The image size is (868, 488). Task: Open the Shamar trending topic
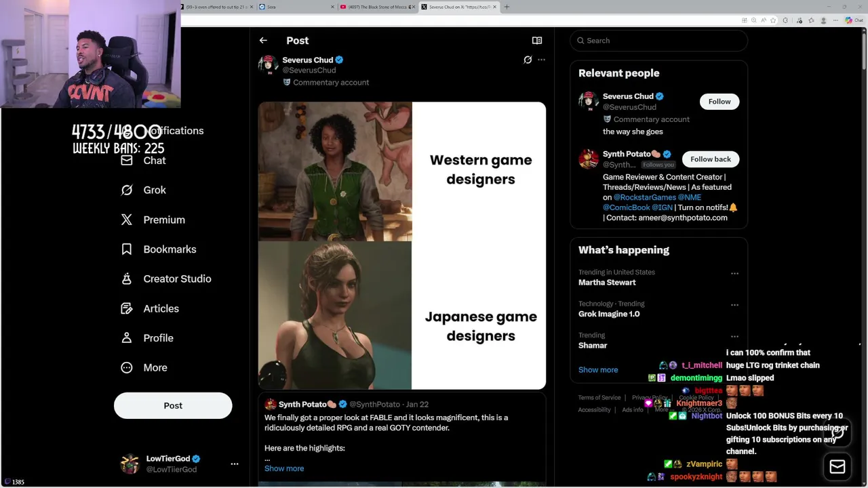click(593, 346)
